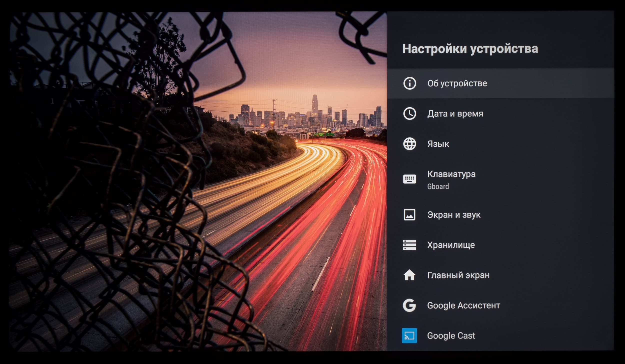Select the Клавиатура menu entry
The width and height of the screenshot is (625, 364).
[451, 174]
